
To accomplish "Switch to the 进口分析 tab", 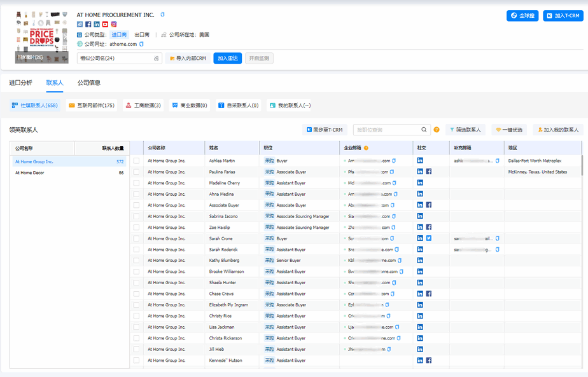I will point(20,83).
